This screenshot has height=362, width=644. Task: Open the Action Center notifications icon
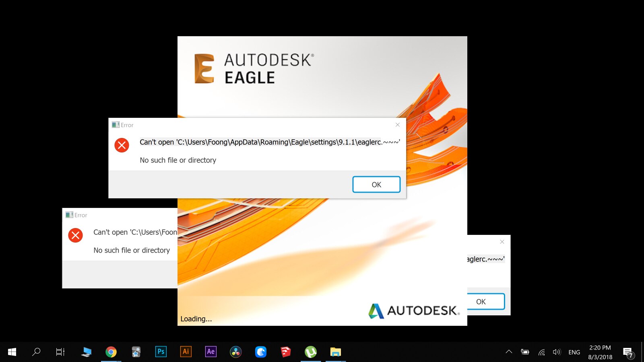coord(628,353)
